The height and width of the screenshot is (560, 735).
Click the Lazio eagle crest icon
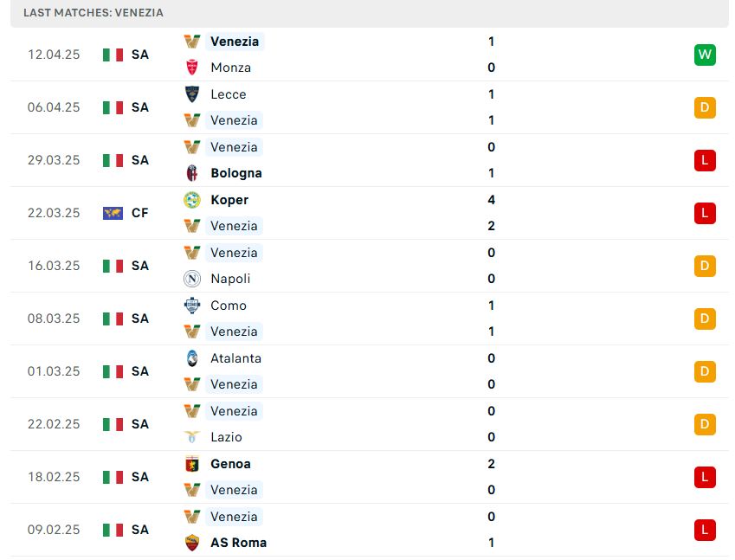[x=192, y=437]
